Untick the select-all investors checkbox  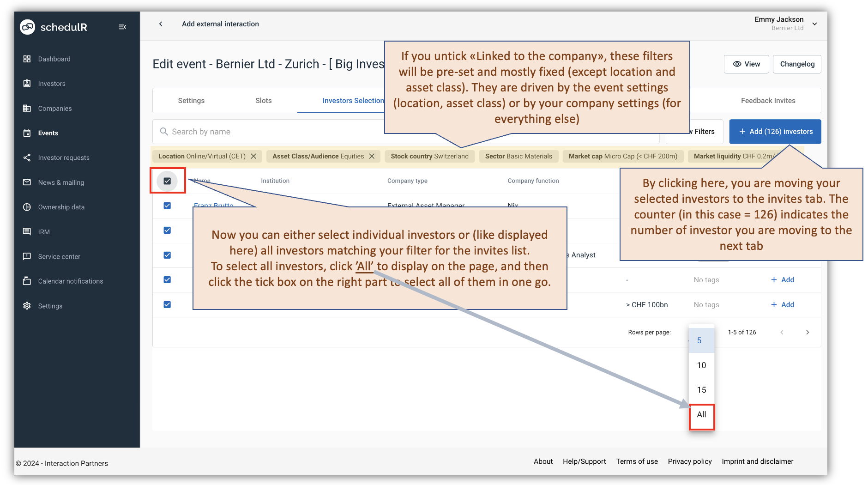coord(167,181)
